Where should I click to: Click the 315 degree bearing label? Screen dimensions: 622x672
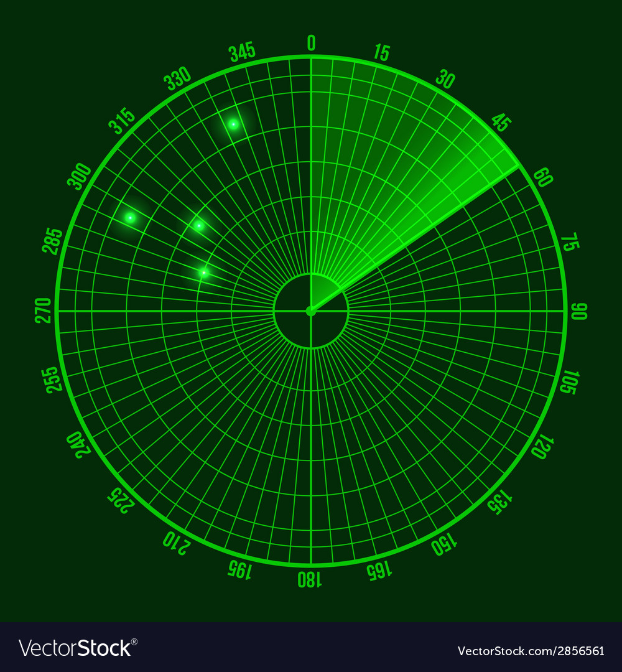[121, 121]
